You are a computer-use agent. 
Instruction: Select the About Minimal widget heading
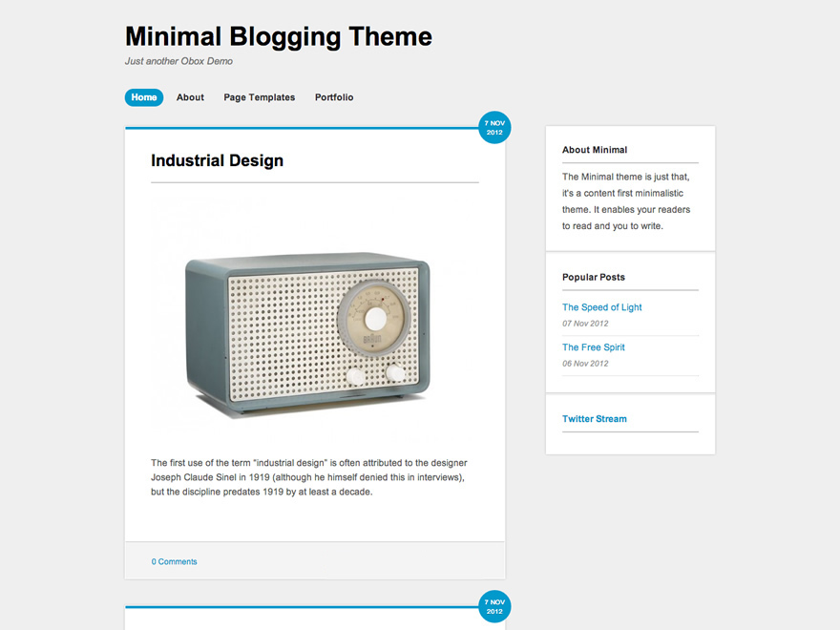point(594,150)
